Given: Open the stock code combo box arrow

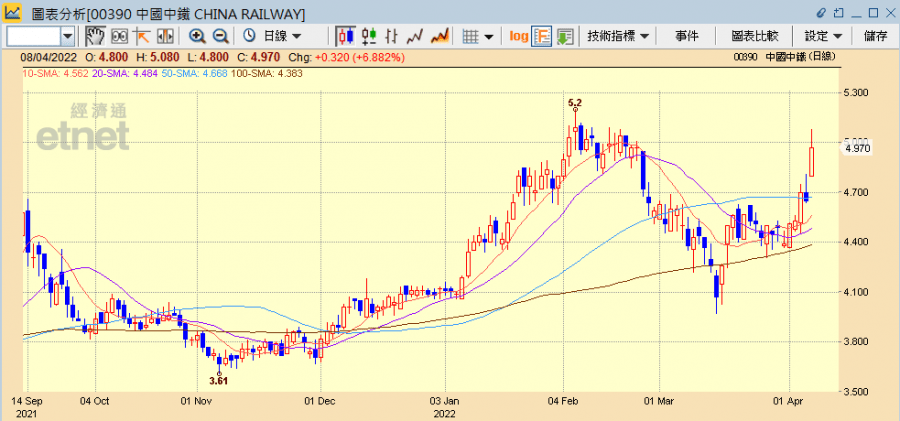Looking at the screenshot, I should tap(68, 36).
